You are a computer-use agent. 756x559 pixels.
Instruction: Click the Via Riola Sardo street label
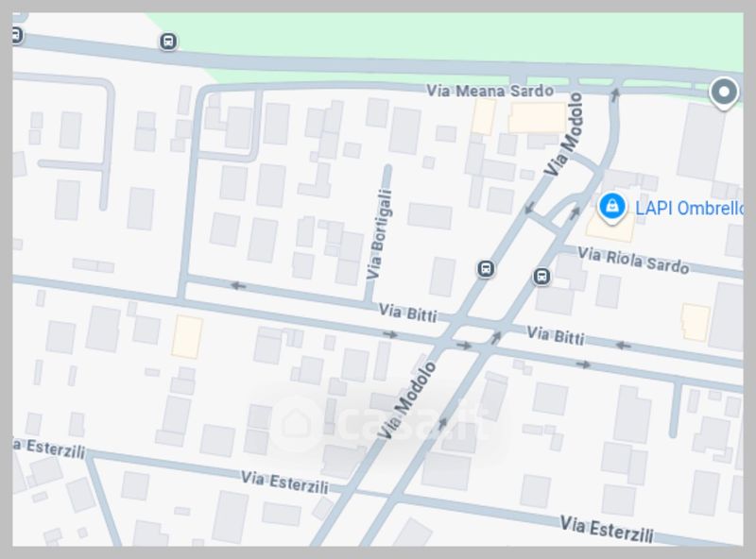coord(633,261)
